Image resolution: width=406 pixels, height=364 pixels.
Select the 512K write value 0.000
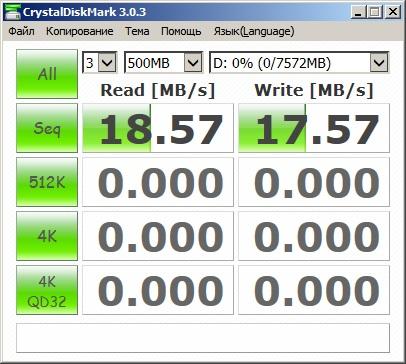pos(314,182)
